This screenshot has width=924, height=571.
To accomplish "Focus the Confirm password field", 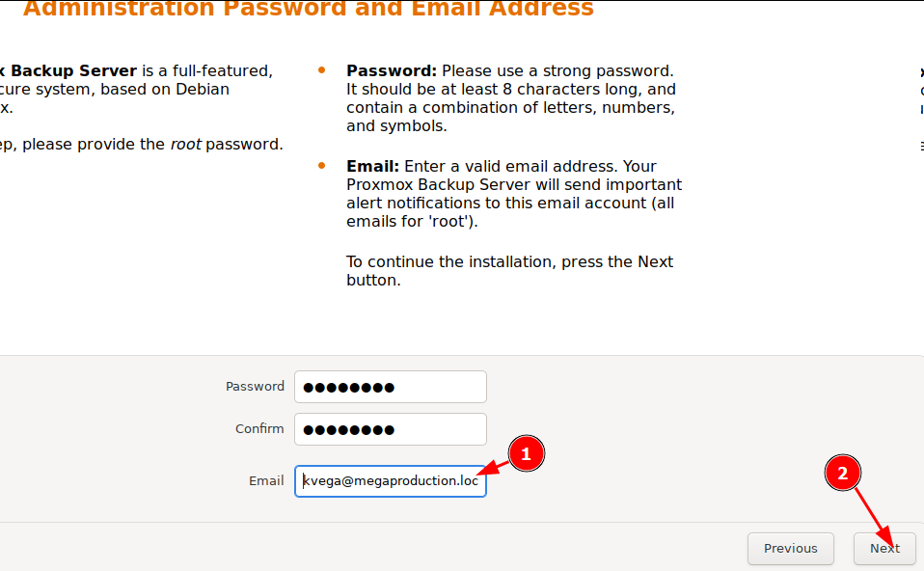I will pos(390,429).
